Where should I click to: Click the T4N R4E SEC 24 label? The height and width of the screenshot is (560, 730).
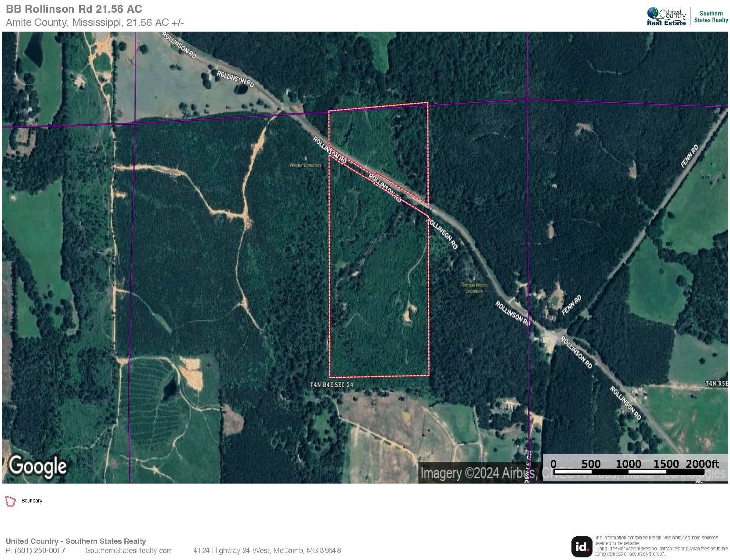pyautogui.click(x=332, y=385)
